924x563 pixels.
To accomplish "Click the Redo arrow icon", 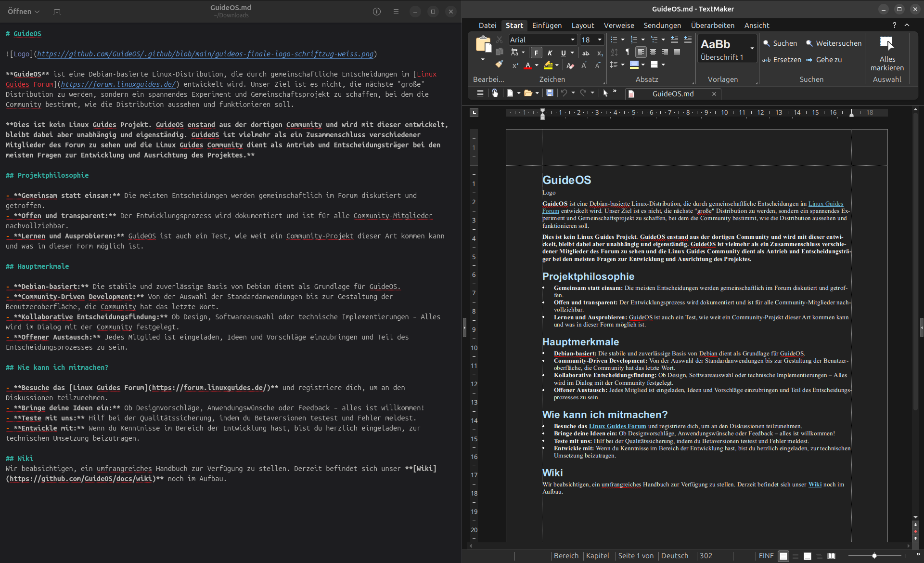I will (583, 93).
